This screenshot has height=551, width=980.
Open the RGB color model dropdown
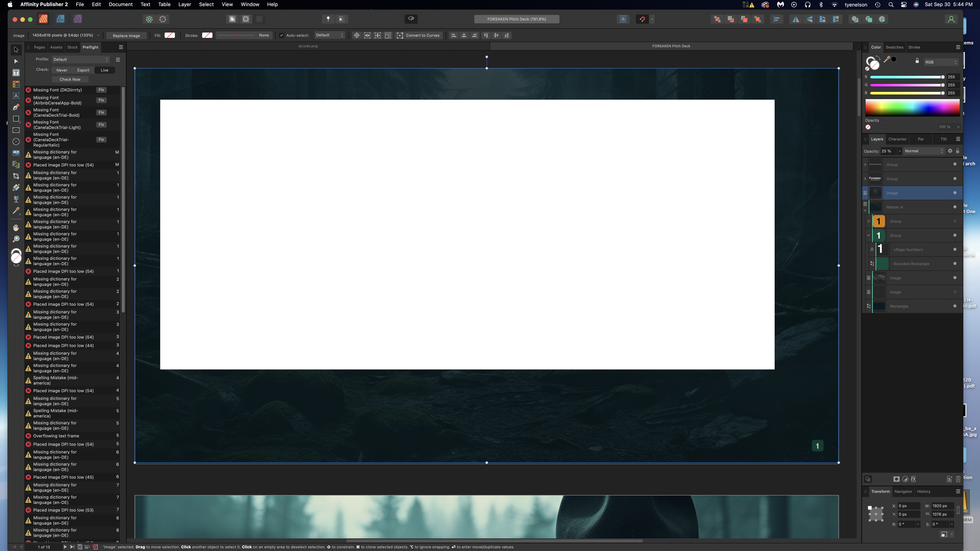point(941,62)
